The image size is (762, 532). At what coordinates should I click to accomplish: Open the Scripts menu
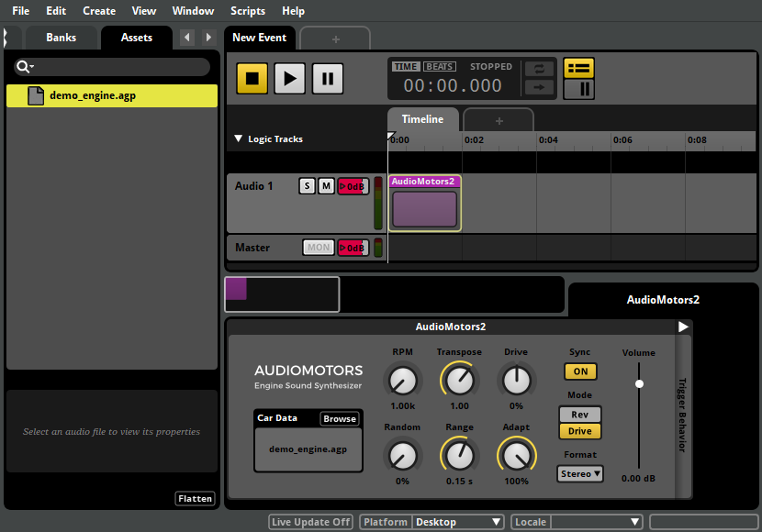tap(248, 11)
